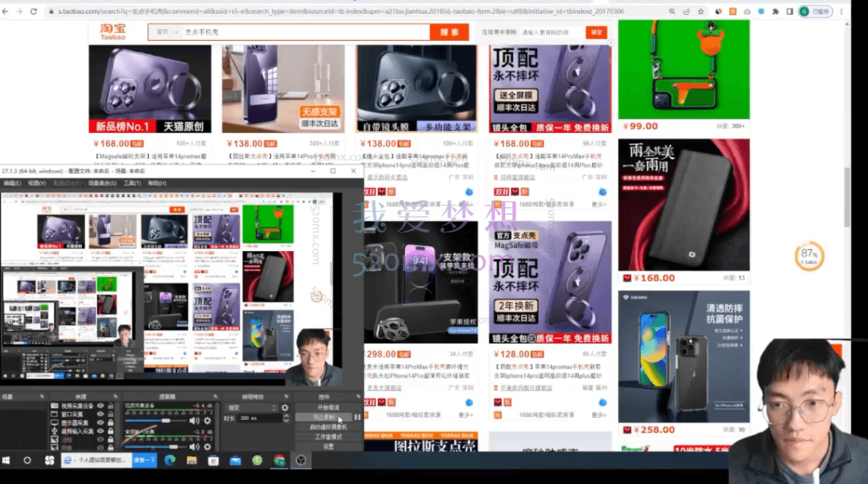Screen dimensions: 868x484
Task: Adjust second mixer channel volume slider
Action: (156, 446)
